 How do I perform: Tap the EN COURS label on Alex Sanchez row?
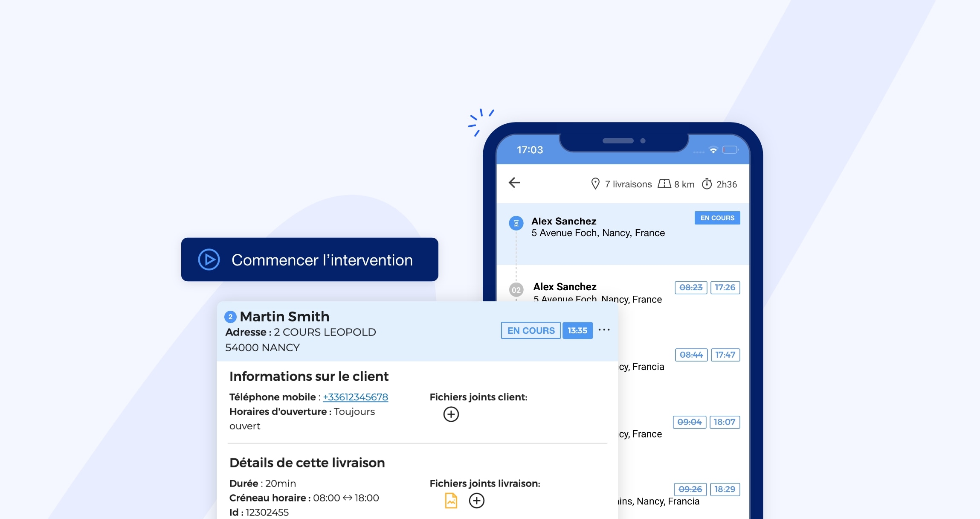[x=717, y=218]
